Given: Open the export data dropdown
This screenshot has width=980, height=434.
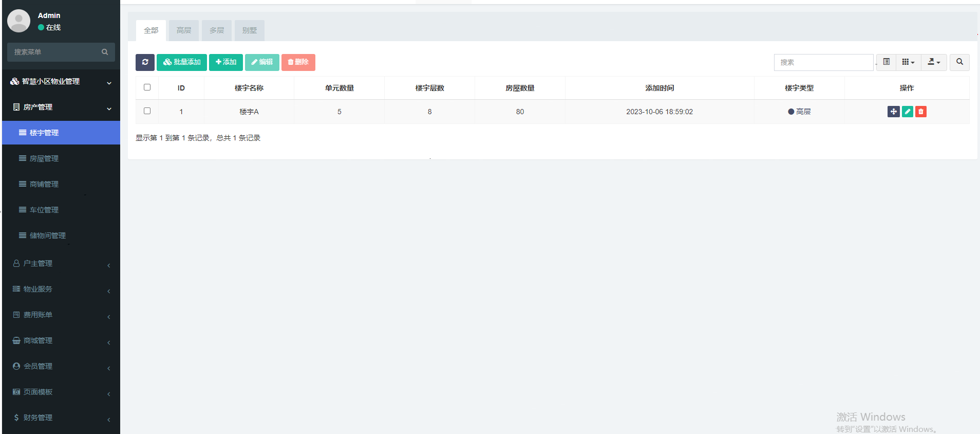Looking at the screenshot, I should [933, 62].
